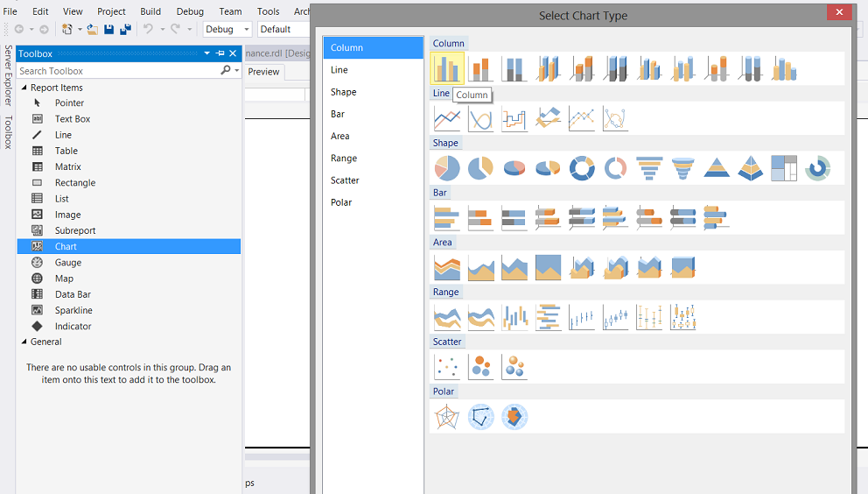Select the Pie chart icon

pyautogui.click(x=447, y=168)
